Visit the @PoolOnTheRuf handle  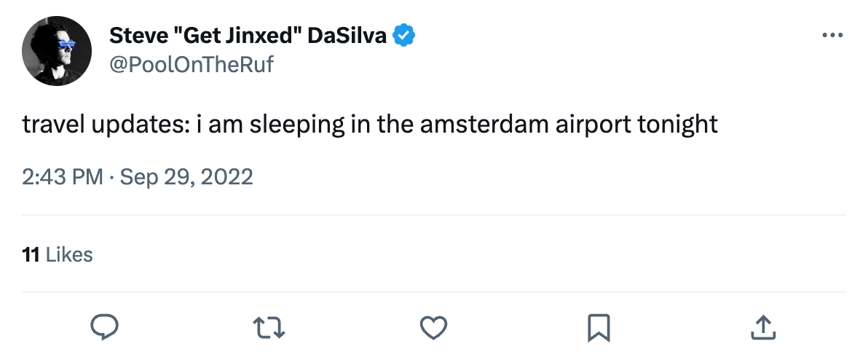[x=192, y=65]
